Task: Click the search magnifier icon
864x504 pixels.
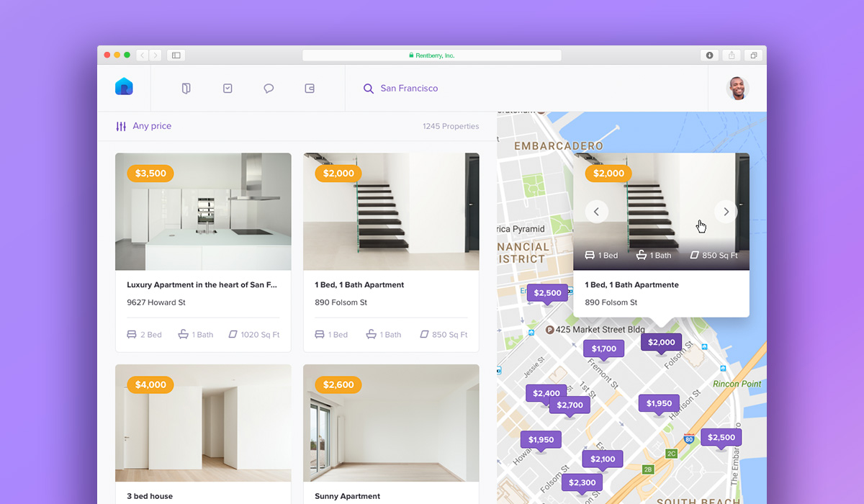Action: (x=368, y=89)
